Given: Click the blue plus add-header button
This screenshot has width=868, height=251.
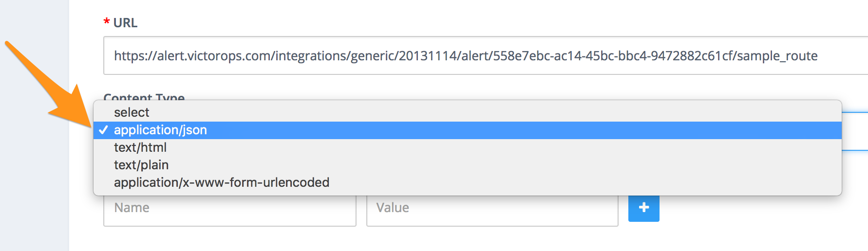Looking at the screenshot, I should [x=643, y=208].
